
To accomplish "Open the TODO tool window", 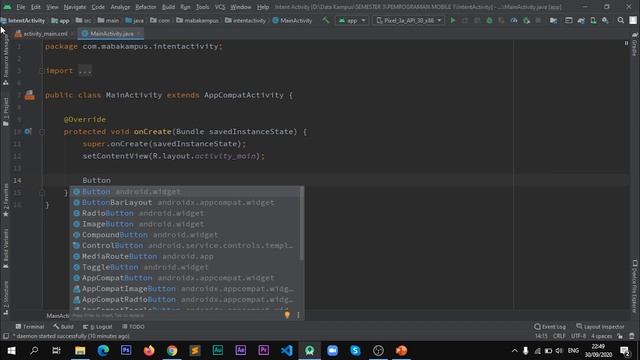I will (x=133, y=327).
